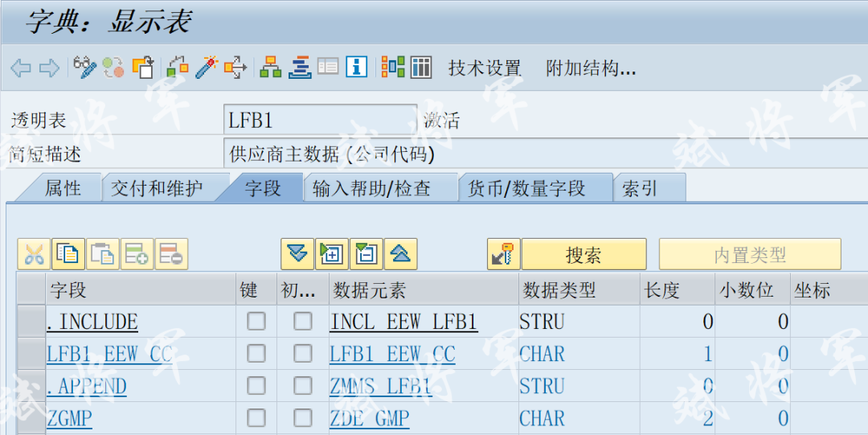Click the grey window layout icon
This screenshot has height=435, width=868.
click(328, 68)
